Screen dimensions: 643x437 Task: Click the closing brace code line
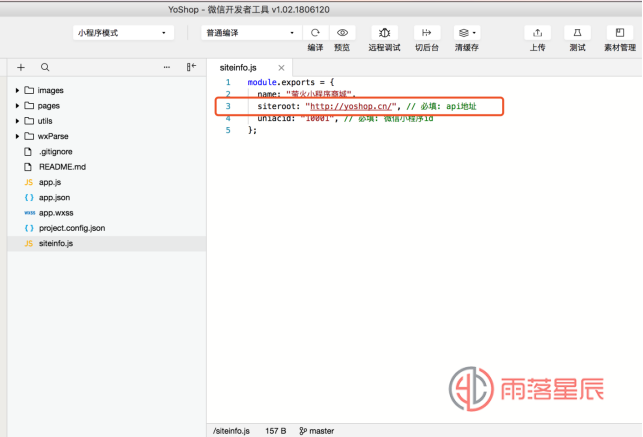coord(252,130)
